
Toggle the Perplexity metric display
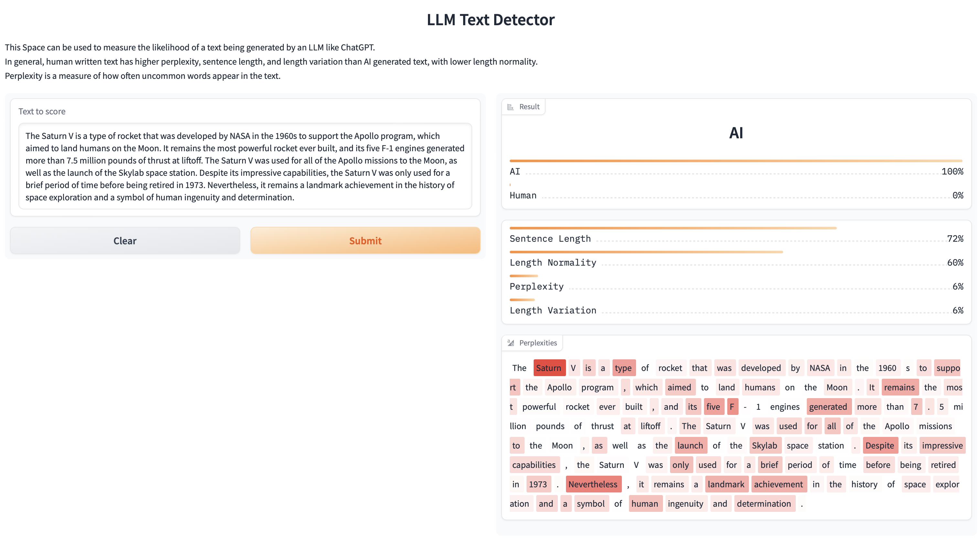click(x=537, y=285)
